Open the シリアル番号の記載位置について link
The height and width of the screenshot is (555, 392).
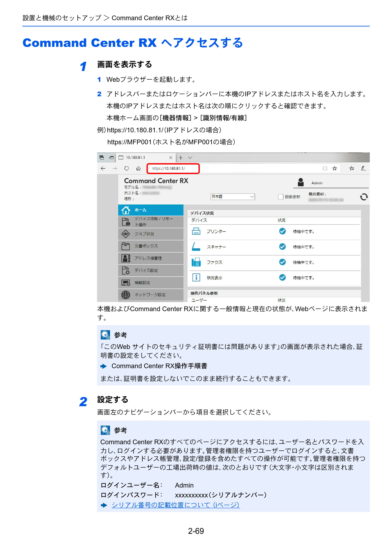click(176, 505)
